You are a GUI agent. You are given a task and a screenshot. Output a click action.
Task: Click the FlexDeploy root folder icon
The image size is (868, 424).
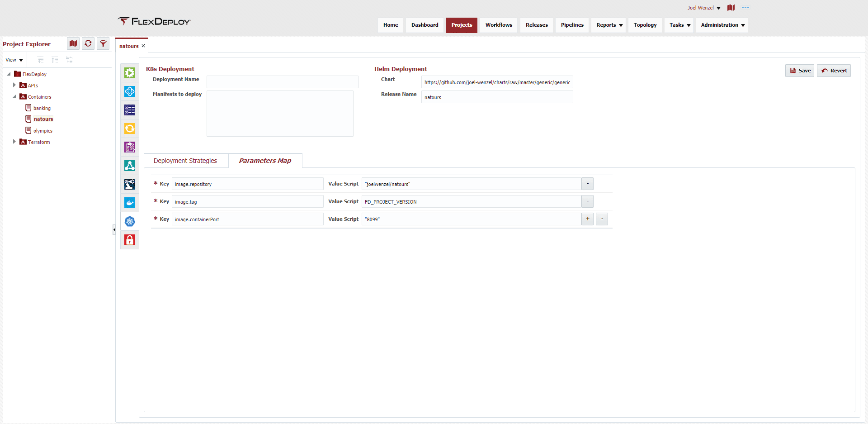(18, 74)
